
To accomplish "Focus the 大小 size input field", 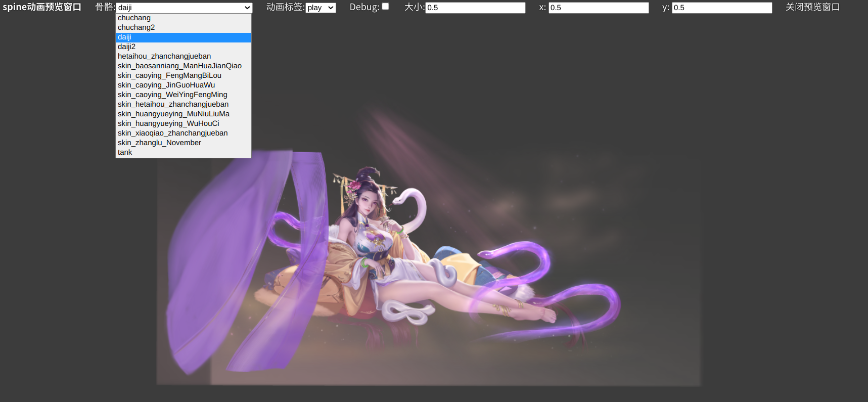I will click(475, 8).
